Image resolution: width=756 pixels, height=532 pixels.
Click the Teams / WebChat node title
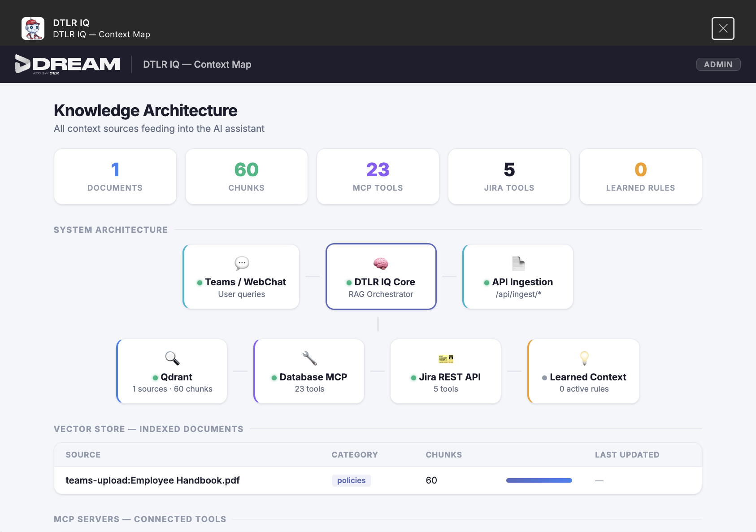click(x=246, y=282)
